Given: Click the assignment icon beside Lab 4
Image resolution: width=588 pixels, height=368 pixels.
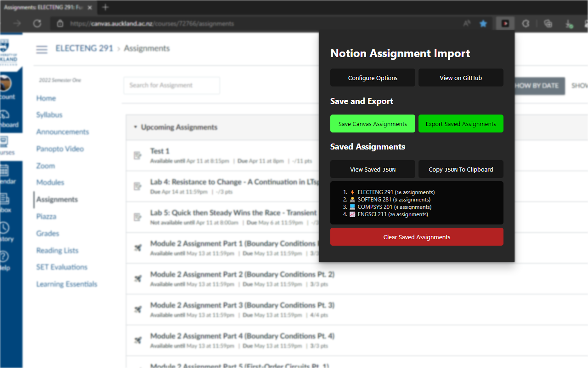Looking at the screenshot, I should pyautogui.click(x=137, y=186).
